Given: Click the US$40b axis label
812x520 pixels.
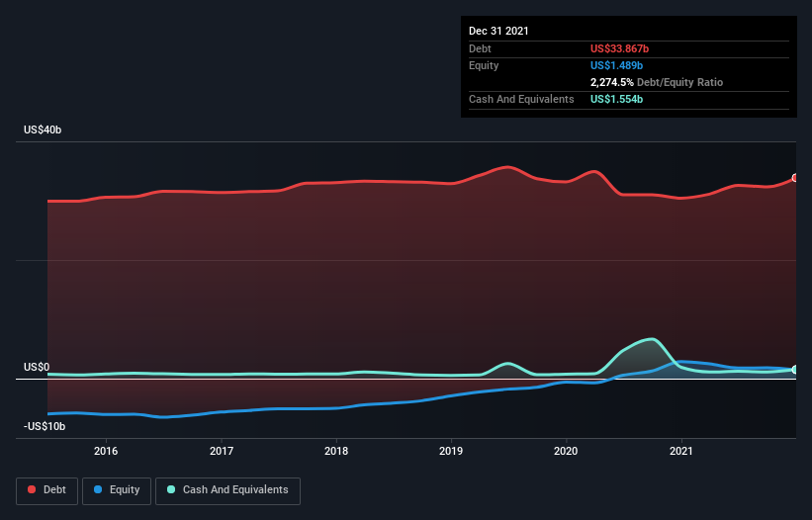Looking at the screenshot, I should [x=43, y=130].
